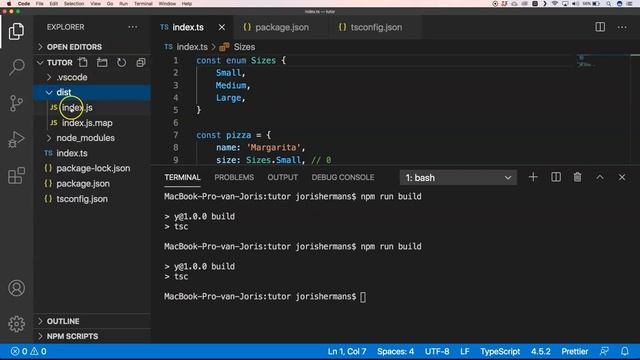Open index.js.map file

87,123
